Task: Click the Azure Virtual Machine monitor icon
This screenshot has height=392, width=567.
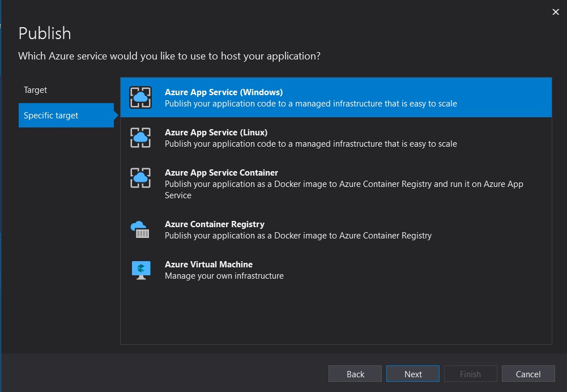Action: [141, 270]
